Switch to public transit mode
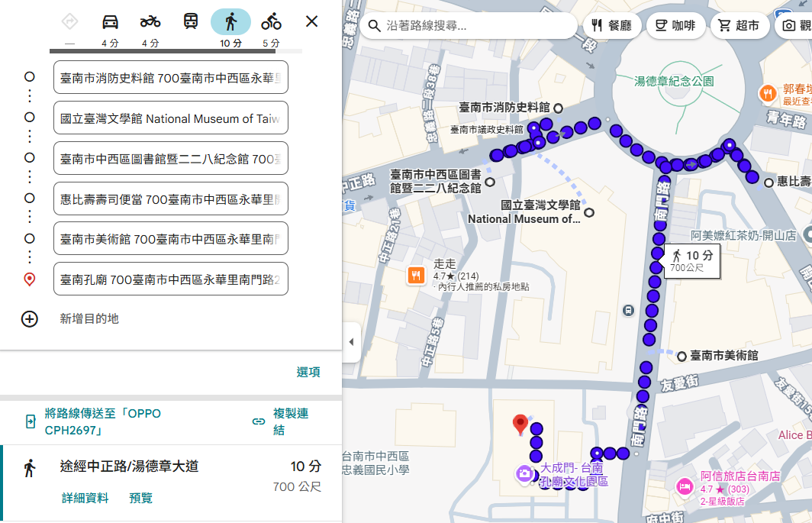The image size is (812, 523). click(x=191, y=22)
